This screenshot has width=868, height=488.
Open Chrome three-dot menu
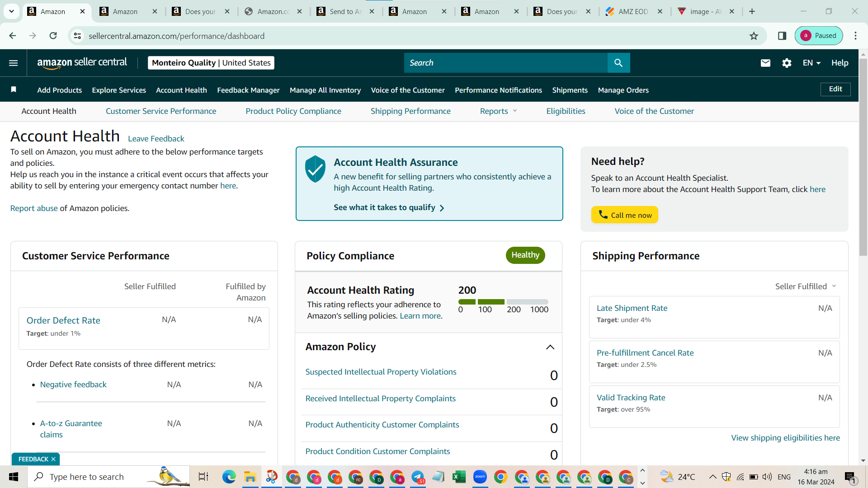855,36
